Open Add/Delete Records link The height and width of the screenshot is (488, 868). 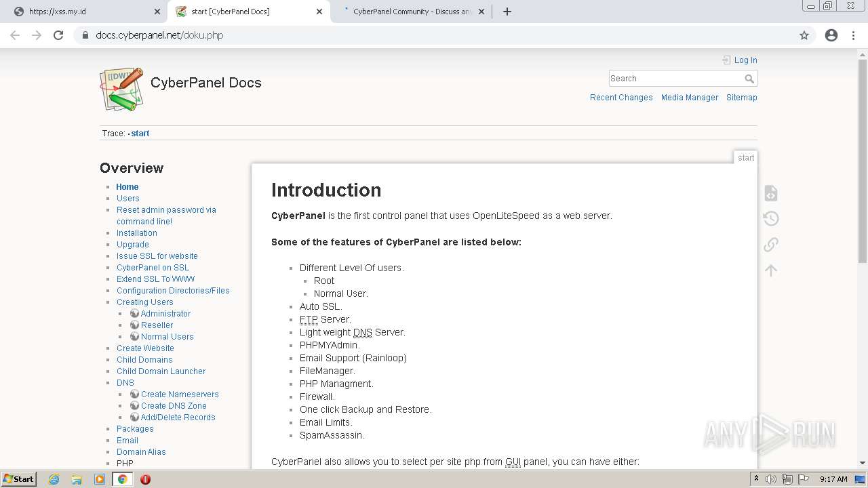tap(178, 418)
